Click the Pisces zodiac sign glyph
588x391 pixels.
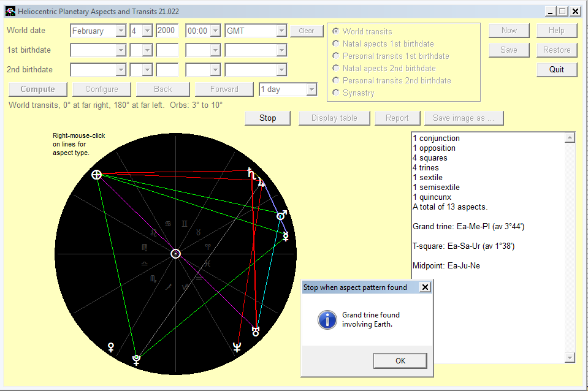pos(207,264)
